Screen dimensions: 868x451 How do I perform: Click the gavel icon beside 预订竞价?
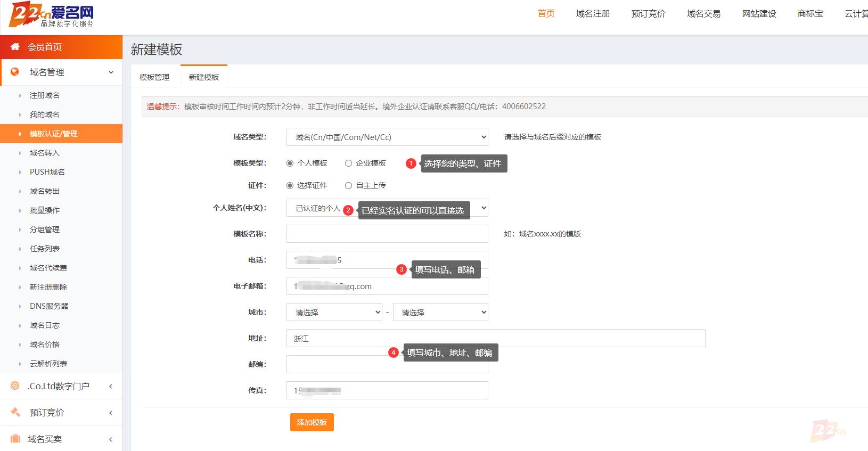(15, 412)
